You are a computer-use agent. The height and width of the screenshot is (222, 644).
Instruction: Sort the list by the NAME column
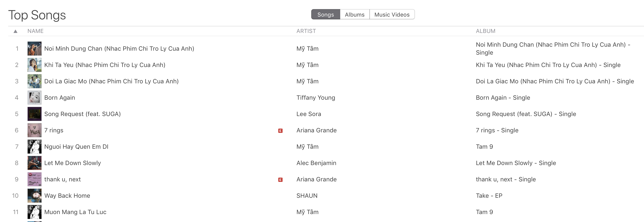[35, 31]
